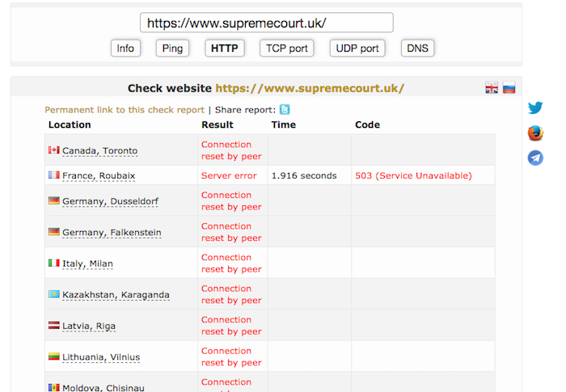Open the France, Roubaix location node

[99, 175]
